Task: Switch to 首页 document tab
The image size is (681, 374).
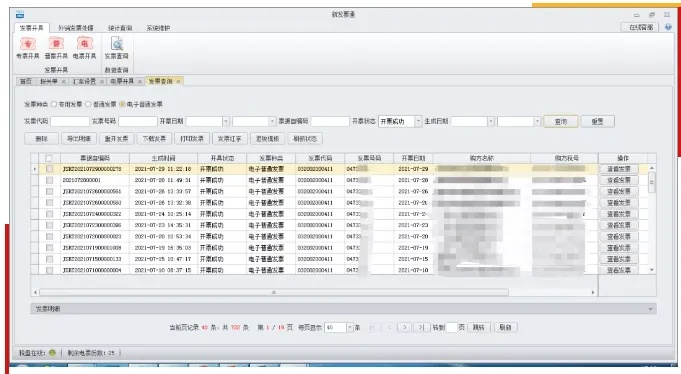Action: (x=26, y=82)
